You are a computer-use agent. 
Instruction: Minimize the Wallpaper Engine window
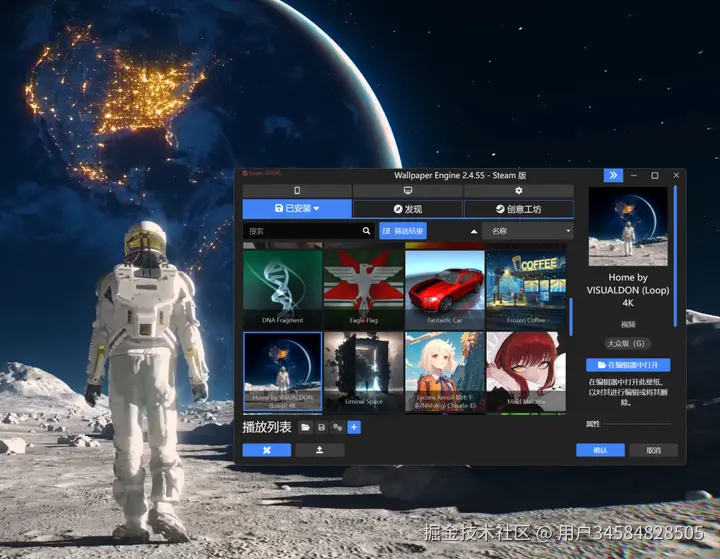[x=634, y=175]
